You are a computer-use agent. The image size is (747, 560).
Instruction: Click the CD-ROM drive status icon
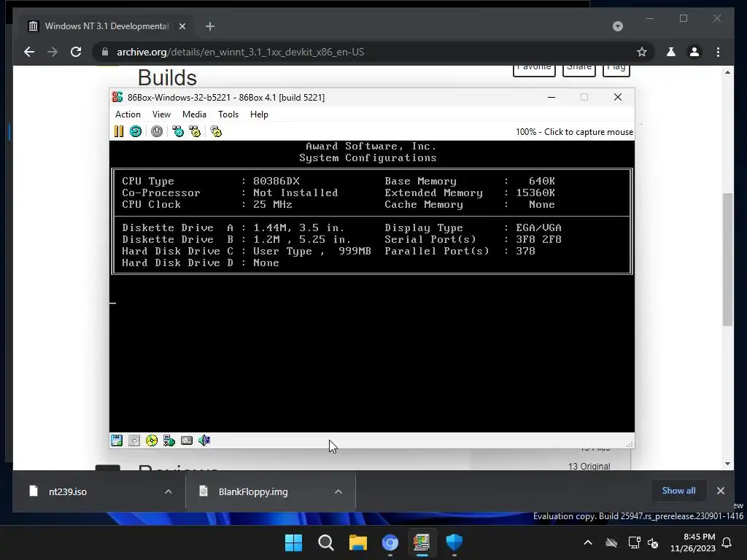click(x=152, y=440)
